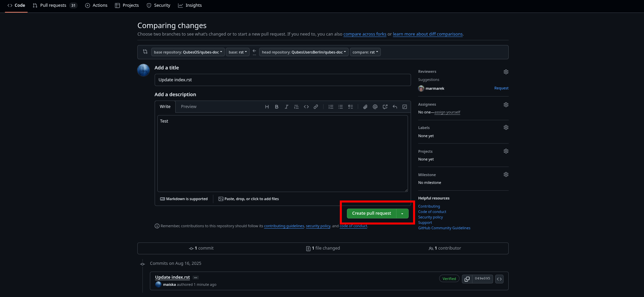Insert a code snippet using code icon

click(x=306, y=107)
